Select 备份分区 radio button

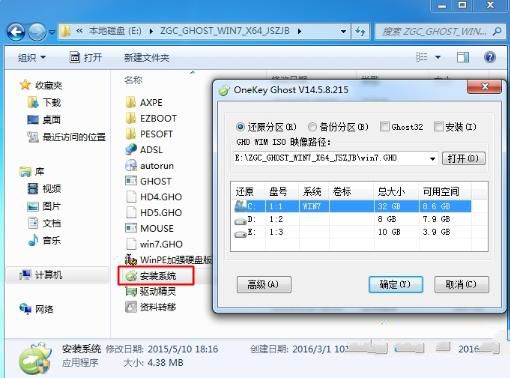click(x=312, y=127)
